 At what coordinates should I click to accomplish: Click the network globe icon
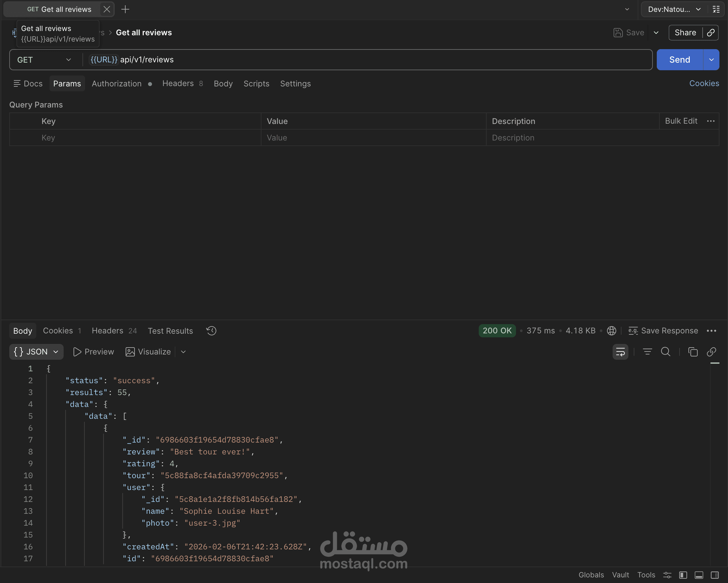point(611,331)
